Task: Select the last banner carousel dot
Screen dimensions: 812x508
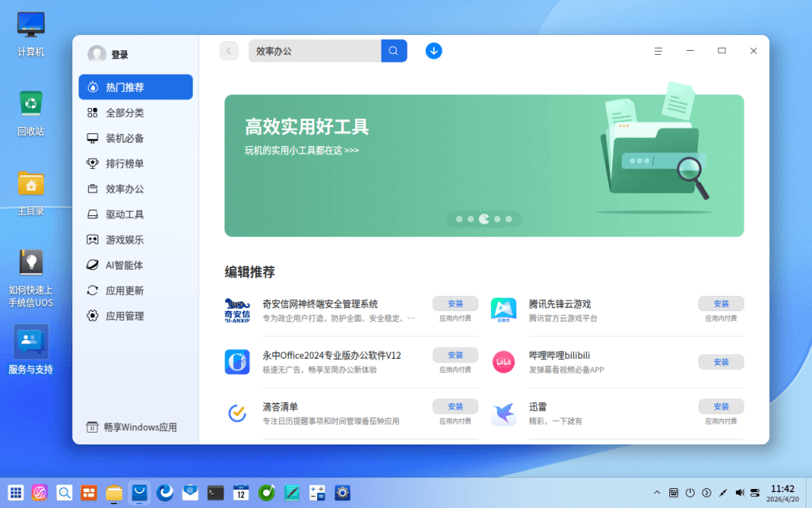Action: pos(508,219)
